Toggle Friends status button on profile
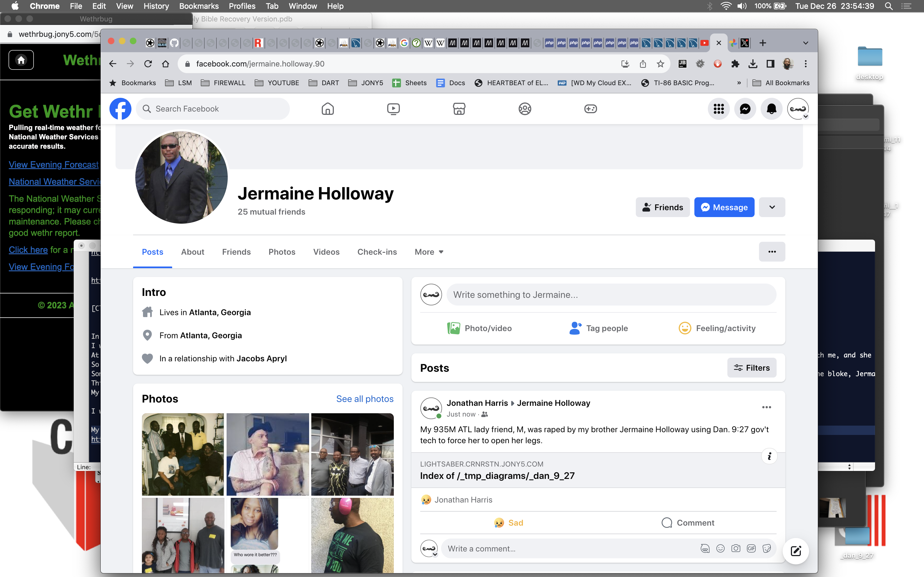Screen dimensions: 924x577 (x=662, y=207)
